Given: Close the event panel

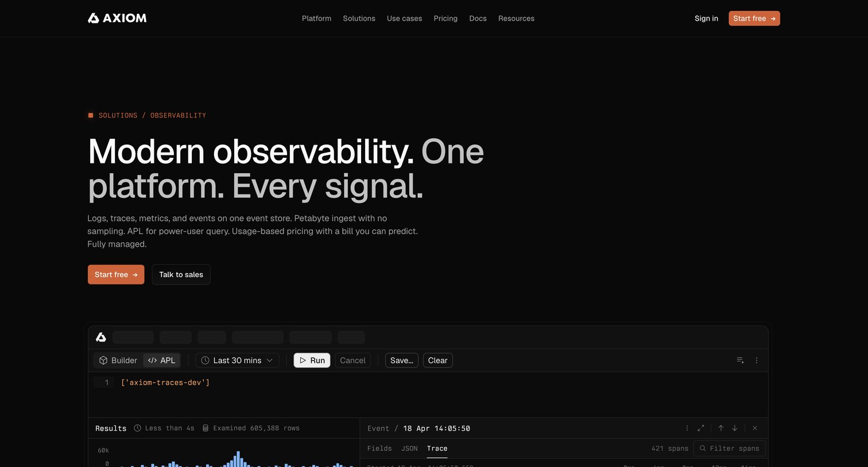Looking at the screenshot, I should [755, 428].
